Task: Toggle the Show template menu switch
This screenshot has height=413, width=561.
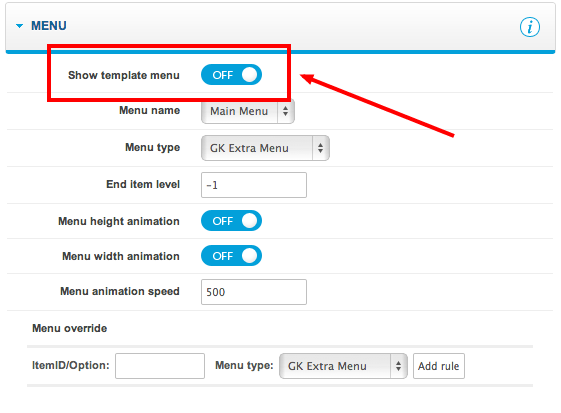Action: 231,75
